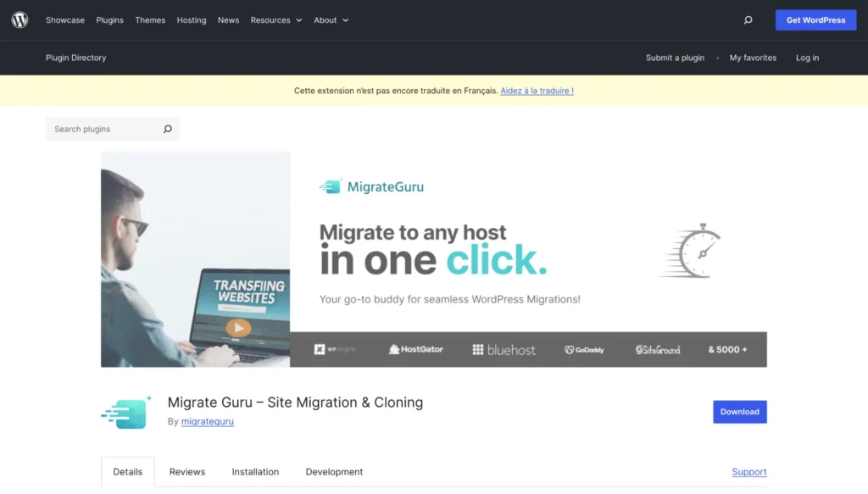Viewport: 868px width, 494px height.
Task: Click the Log in link
Action: [x=807, y=58]
